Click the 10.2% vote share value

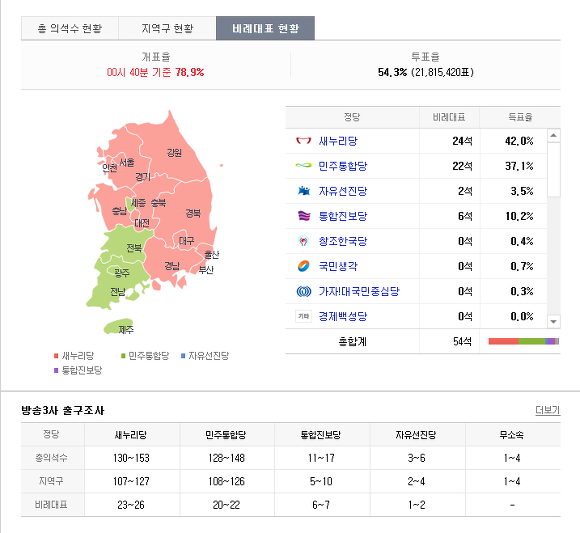coord(519,216)
